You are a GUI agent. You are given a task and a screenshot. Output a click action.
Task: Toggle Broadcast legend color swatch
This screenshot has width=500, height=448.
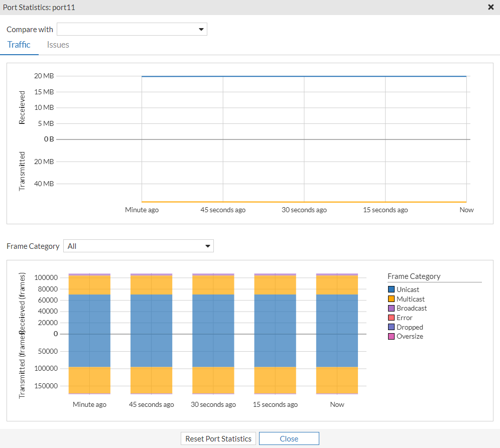coord(392,308)
